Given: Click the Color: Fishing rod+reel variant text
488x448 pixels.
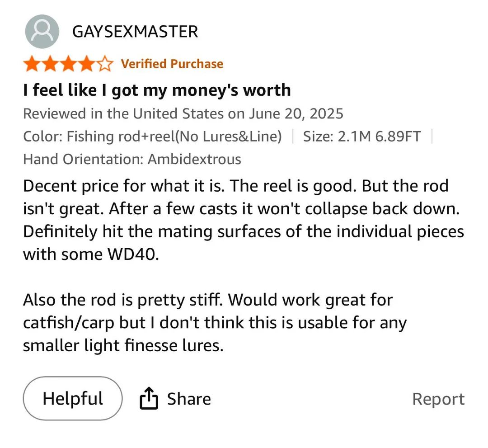Looking at the screenshot, I should tap(152, 136).
